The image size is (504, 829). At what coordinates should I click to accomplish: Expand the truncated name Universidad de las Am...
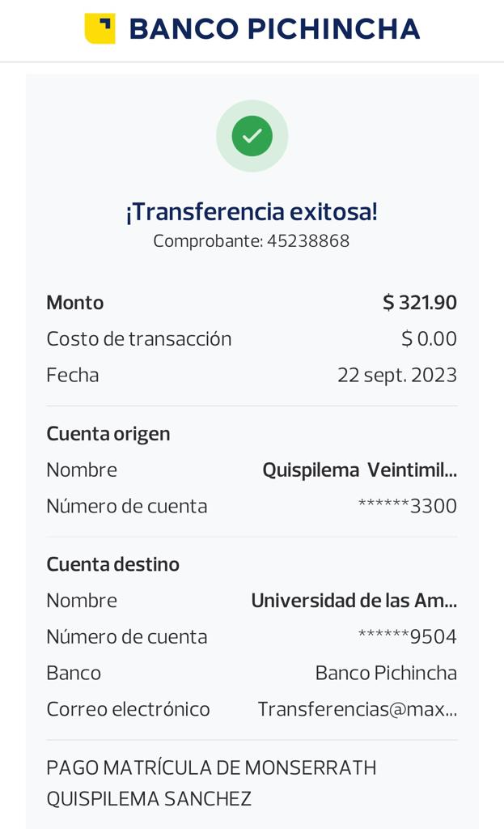[x=354, y=601]
